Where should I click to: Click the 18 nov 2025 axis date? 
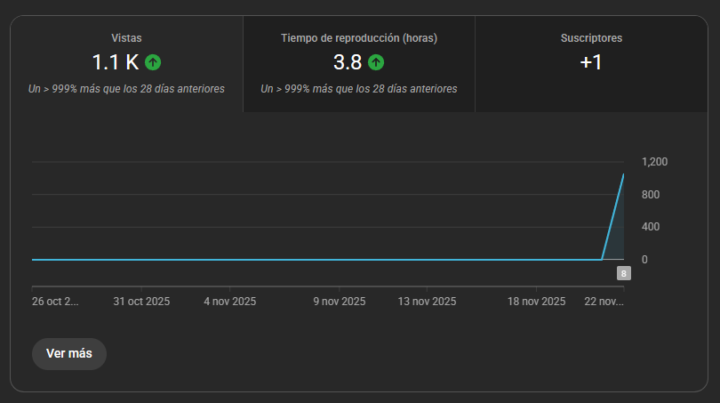[536, 302]
